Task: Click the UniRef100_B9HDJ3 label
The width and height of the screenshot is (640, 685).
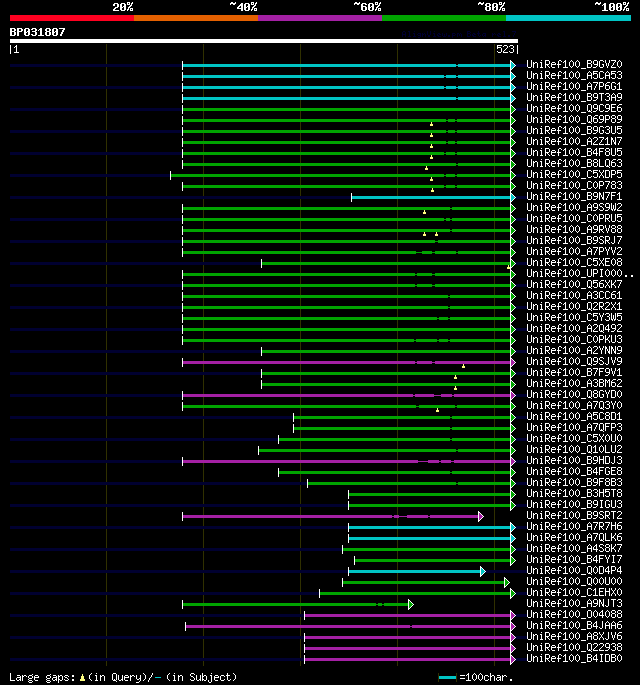Action: coord(574,461)
